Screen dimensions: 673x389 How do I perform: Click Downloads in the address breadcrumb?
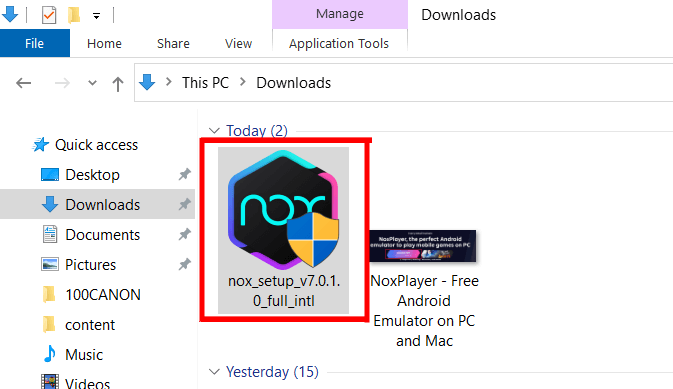(294, 83)
